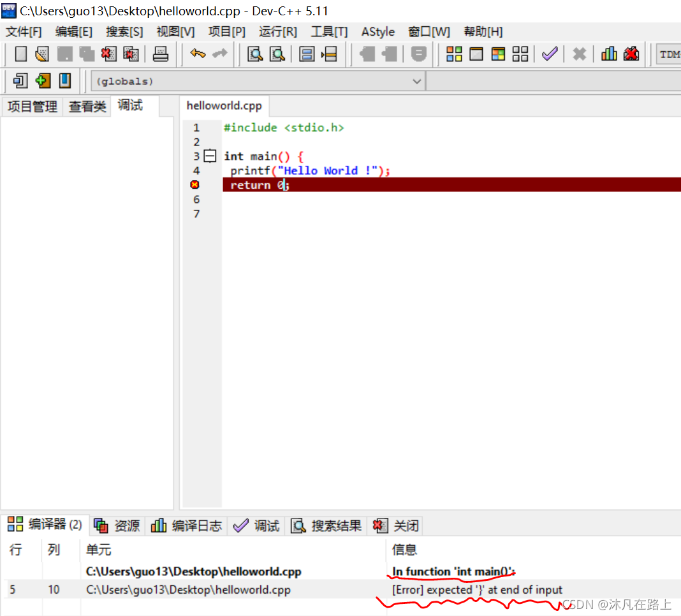This screenshot has width=681, height=616.
Task: Open the 编辑[E] menu
Action: click(x=74, y=32)
